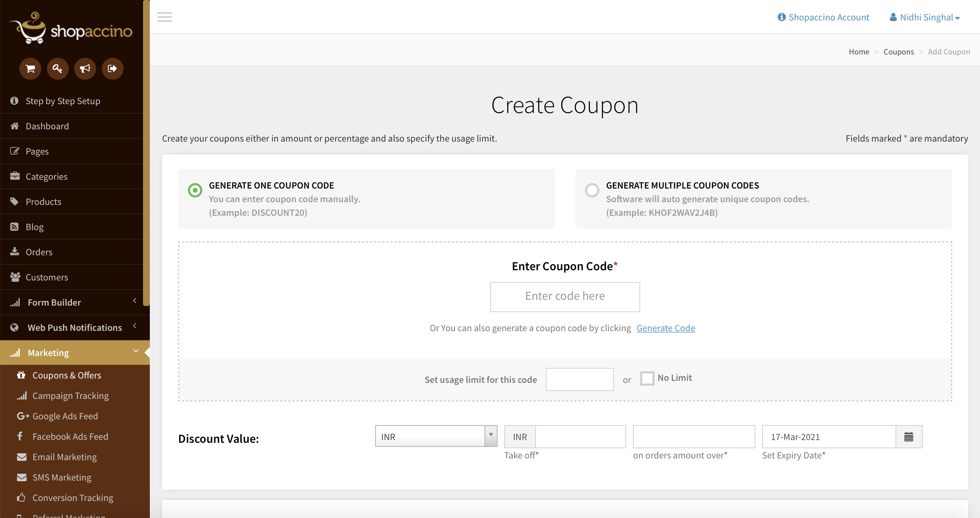Click Coupons in the breadcrumb
This screenshot has width=980, height=518.
898,52
